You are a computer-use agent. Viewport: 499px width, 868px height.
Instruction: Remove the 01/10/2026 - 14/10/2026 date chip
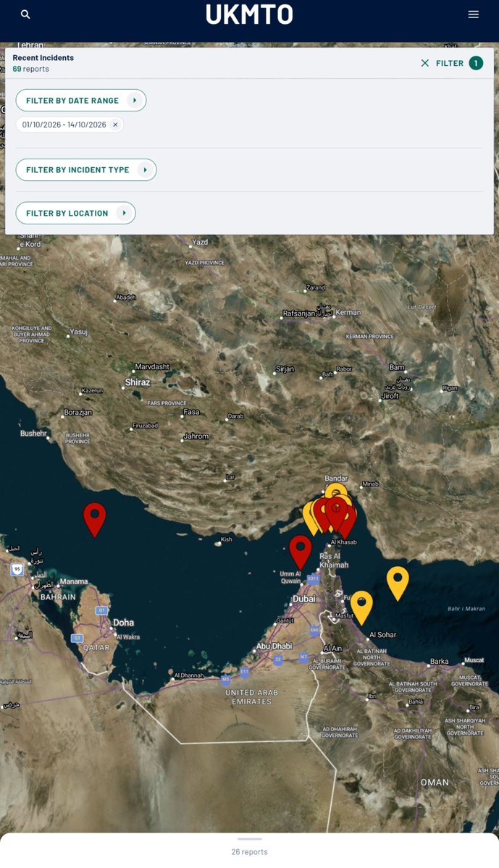pos(115,125)
